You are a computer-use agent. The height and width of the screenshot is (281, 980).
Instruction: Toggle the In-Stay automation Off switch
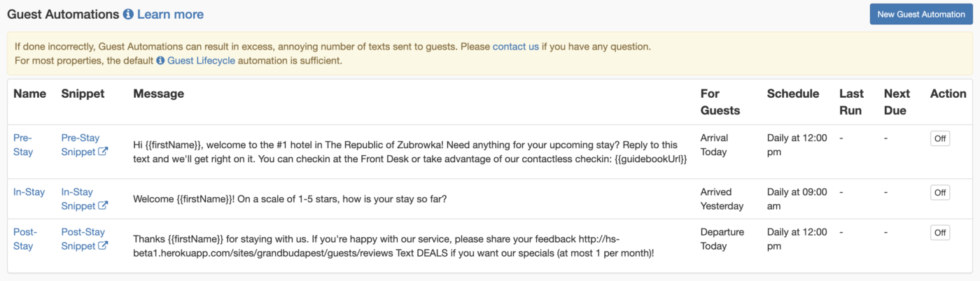pos(940,192)
